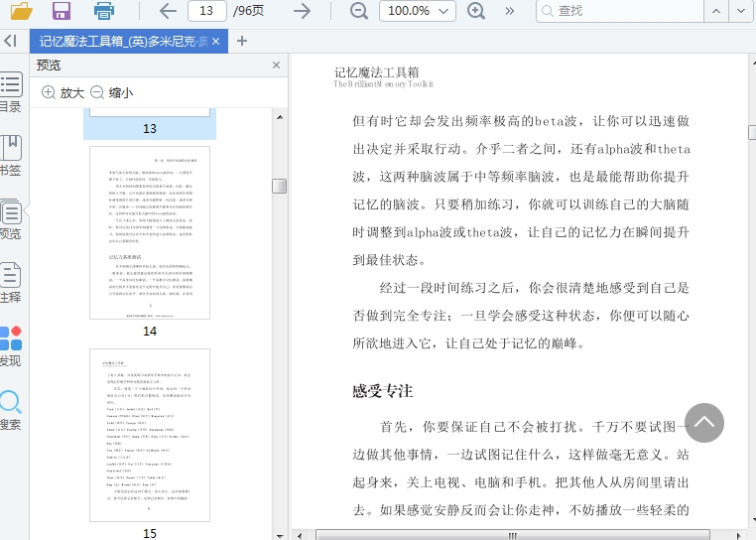
Task: Click the print icon
Action: (103, 11)
